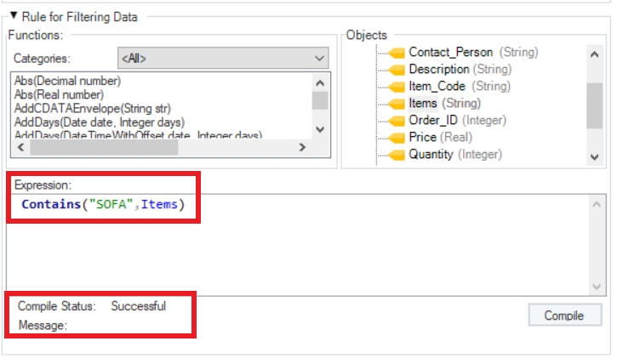The image size is (617, 364).
Task: Click the Order_ID field tag icon
Action: click(397, 121)
